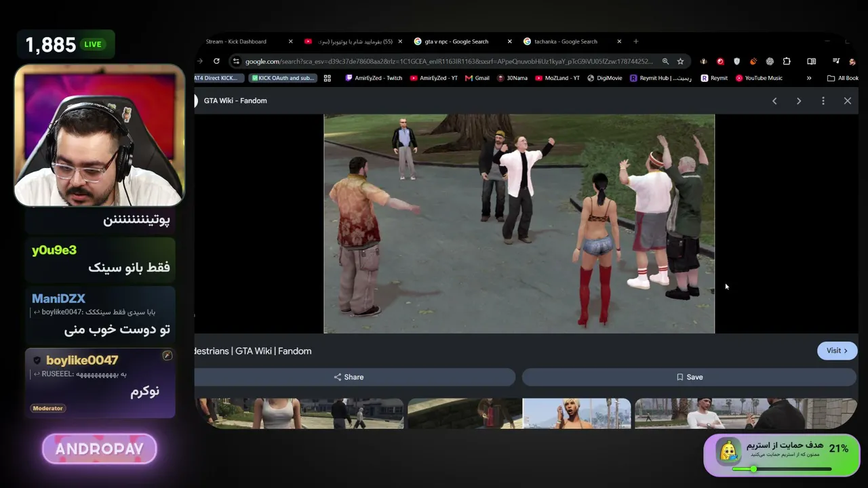Open the 30Nama bookmark
868x488 pixels.
(512, 78)
